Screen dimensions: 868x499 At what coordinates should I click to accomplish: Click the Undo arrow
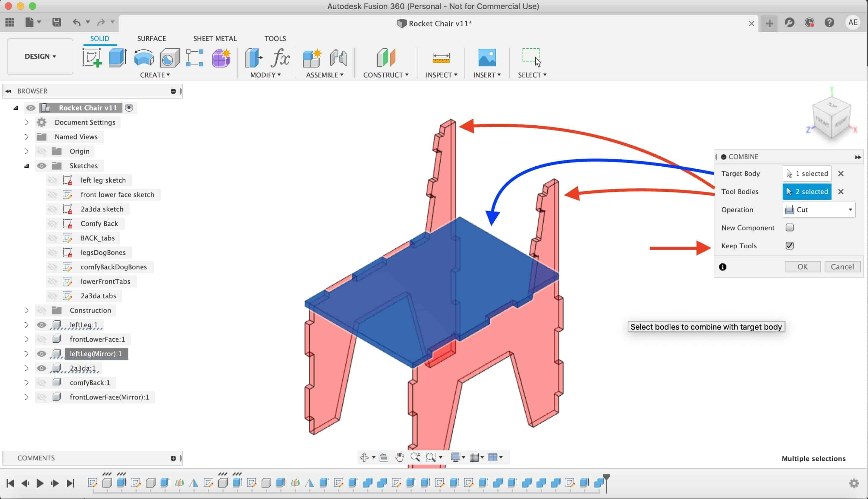pos(77,23)
